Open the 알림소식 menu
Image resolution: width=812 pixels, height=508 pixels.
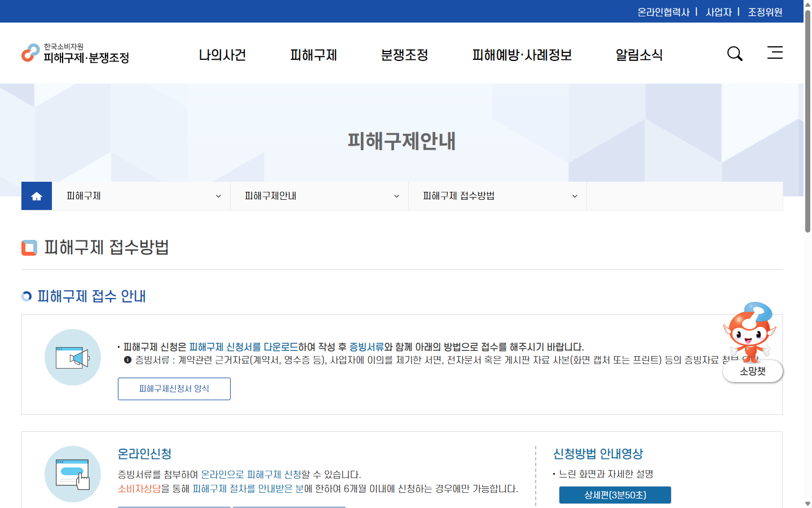coord(639,55)
